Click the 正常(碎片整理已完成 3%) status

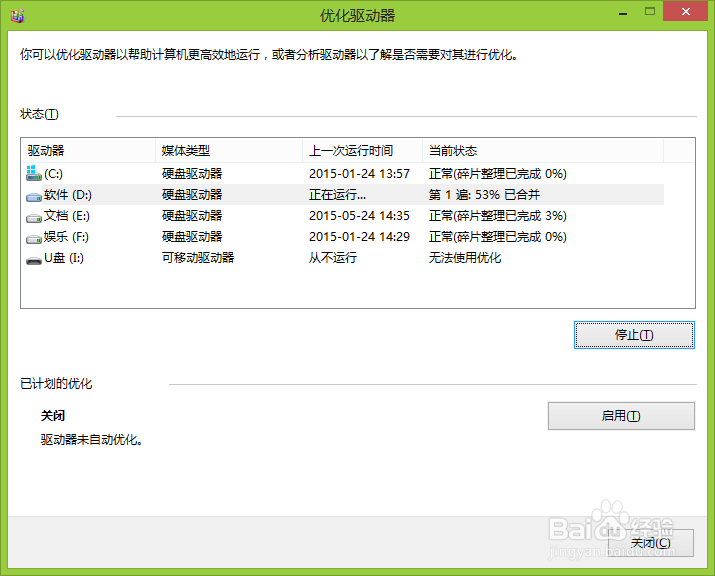(x=497, y=216)
